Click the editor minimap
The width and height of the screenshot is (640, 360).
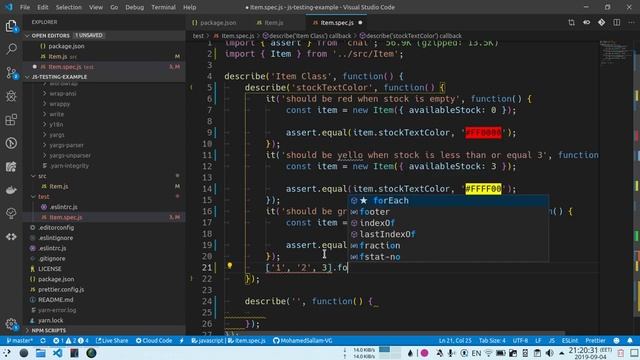point(616,53)
